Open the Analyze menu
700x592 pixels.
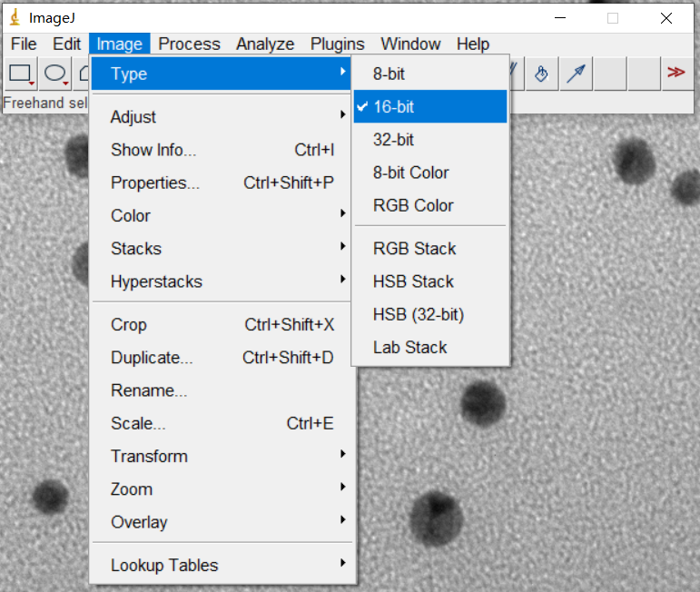(x=265, y=44)
